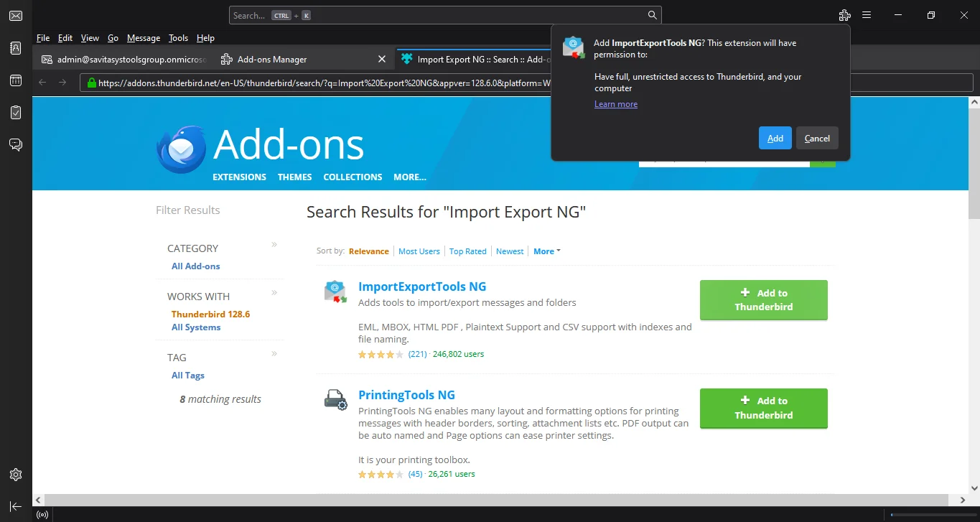The height and width of the screenshot is (522, 980).
Task: Filter by All Systems
Action: [x=196, y=327]
